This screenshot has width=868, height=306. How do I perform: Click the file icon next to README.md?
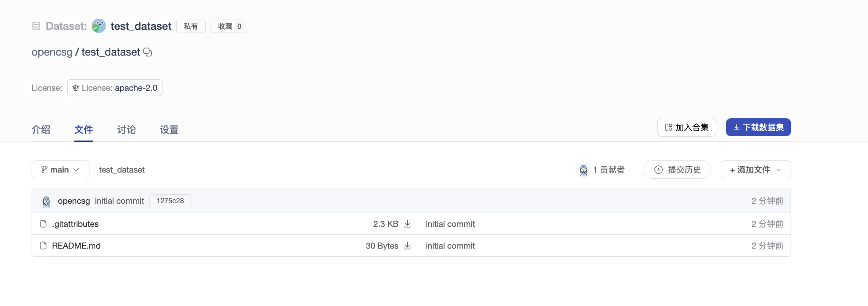[43, 246]
